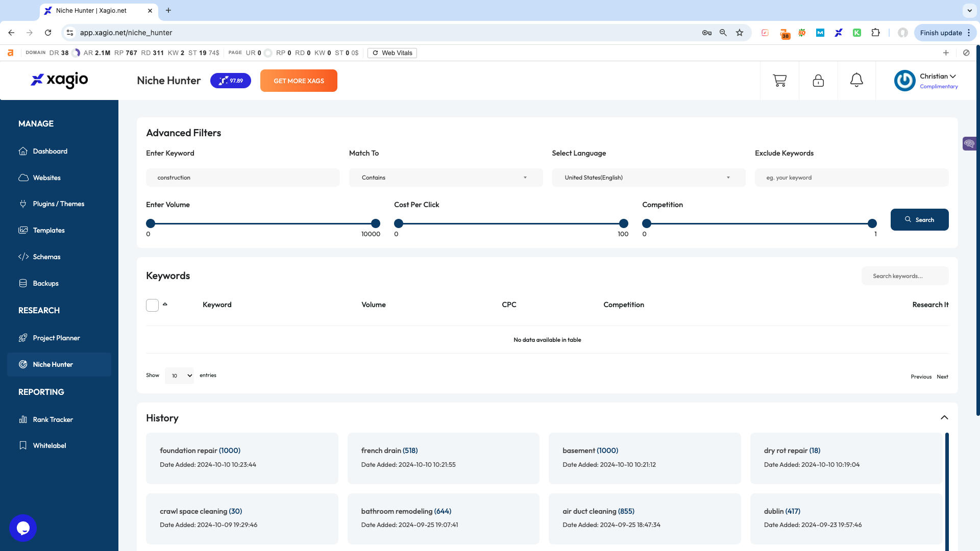The height and width of the screenshot is (551, 980).
Task: Close the Niche Hunter browser tab
Action: pos(150,10)
